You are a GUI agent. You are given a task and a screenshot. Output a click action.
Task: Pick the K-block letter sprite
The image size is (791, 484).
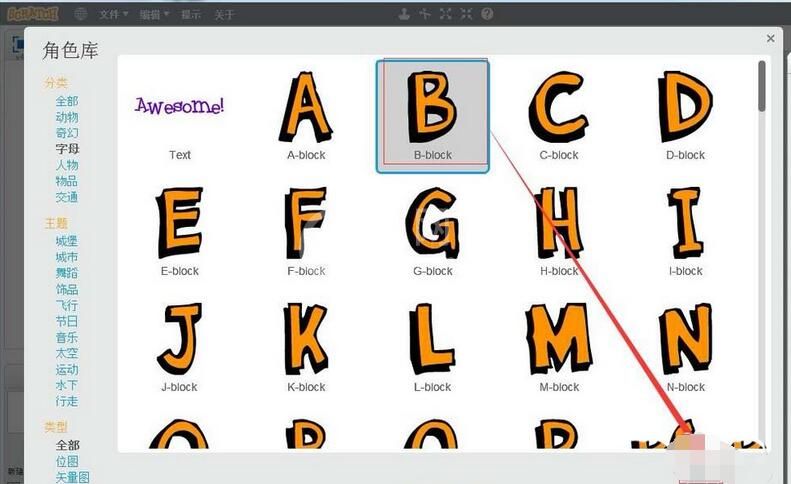(306, 348)
